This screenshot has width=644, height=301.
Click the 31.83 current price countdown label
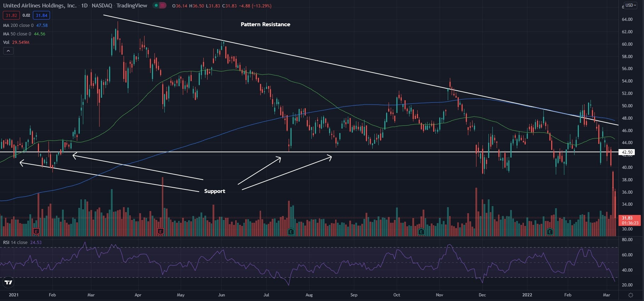pos(629,221)
